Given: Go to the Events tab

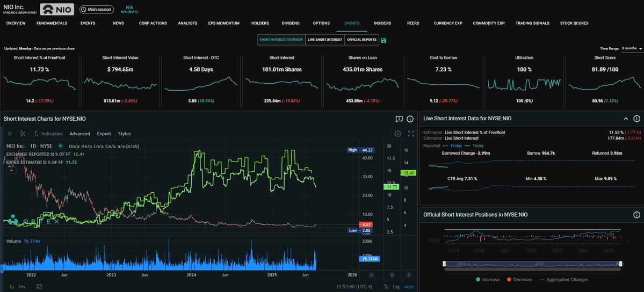Looking at the screenshot, I should point(88,24).
